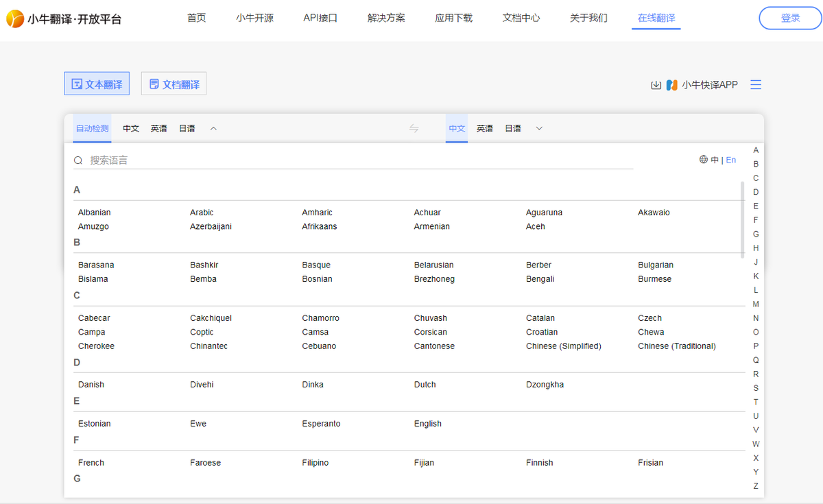Open the 小牛开源 nav item

tap(254, 18)
